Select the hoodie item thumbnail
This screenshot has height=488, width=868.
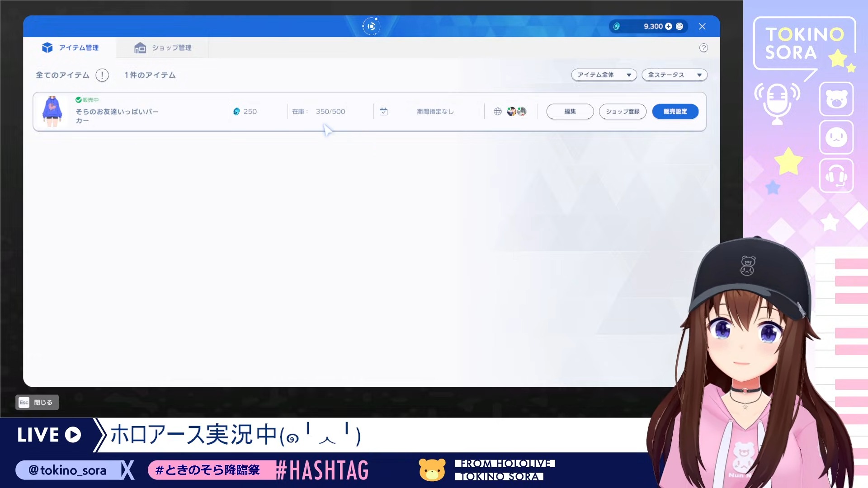[52, 111]
